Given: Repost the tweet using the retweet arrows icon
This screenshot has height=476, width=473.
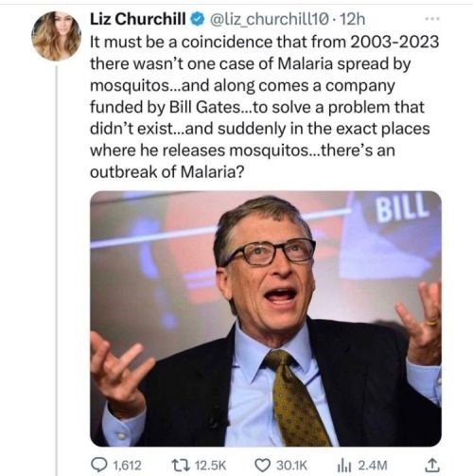Looking at the screenshot, I should click(181, 465).
